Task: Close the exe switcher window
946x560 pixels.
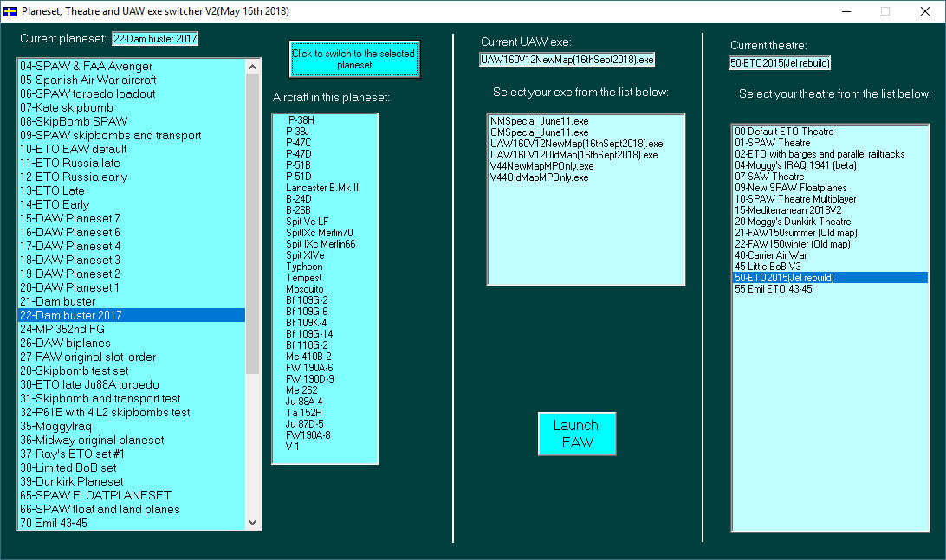Action: (x=925, y=11)
